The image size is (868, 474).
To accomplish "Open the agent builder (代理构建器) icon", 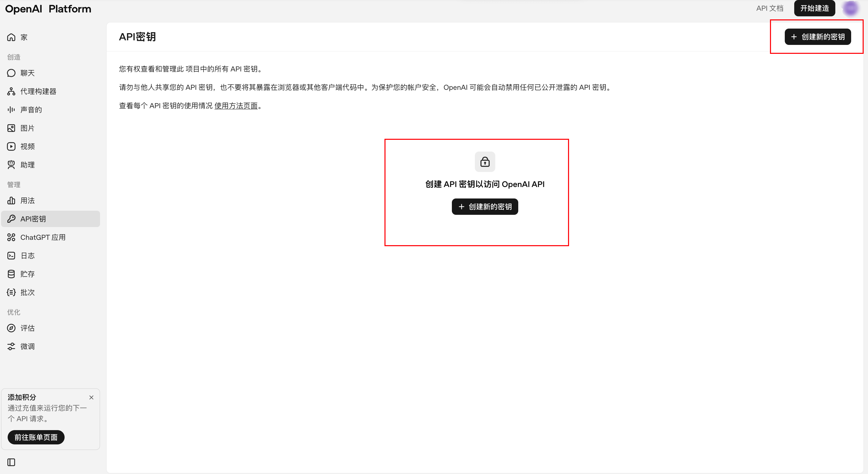I will click(x=11, y=91).
